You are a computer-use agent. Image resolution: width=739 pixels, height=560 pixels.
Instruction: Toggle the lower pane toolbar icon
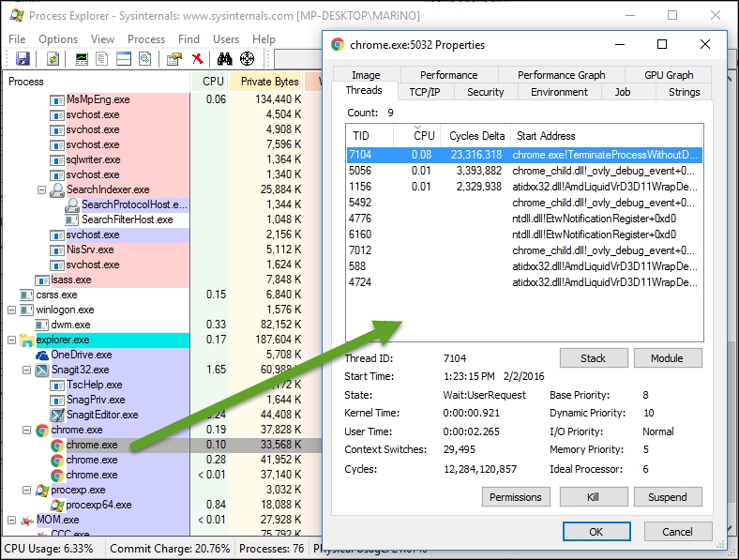[x=124, y=58]
